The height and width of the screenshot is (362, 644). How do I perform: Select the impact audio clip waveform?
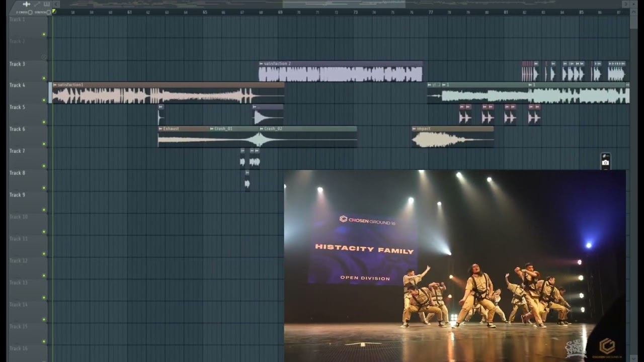(452, 139)
